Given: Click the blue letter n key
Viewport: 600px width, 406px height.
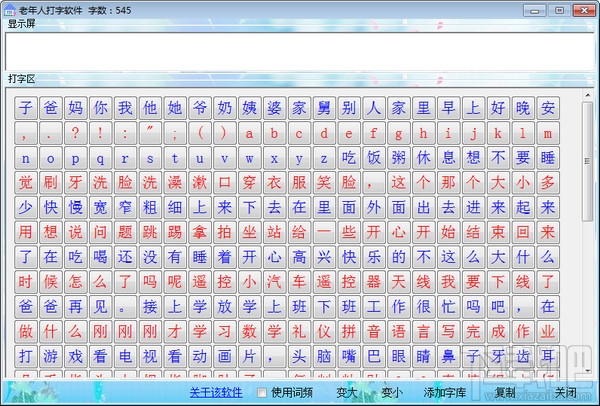Looking at the screenshot, I should [26, 158].
